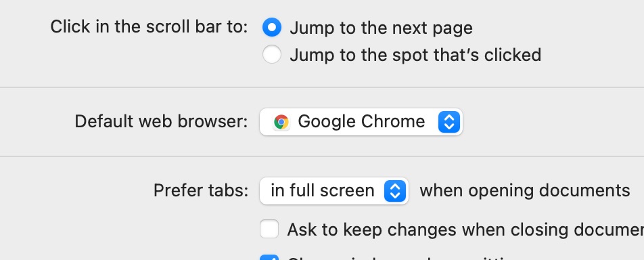Click blue up-down arrows beside Google Chrome
The width and height of the screenshot is (644, 260).
[449, 122]
